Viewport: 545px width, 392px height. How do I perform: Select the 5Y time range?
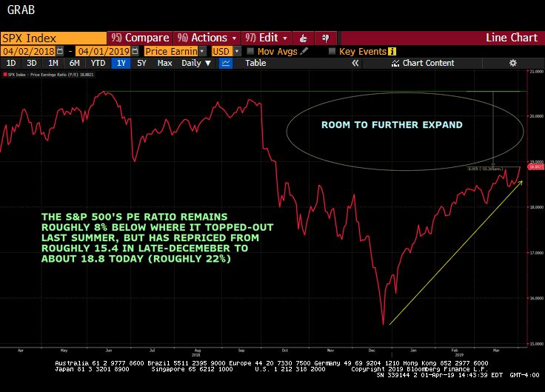click(141, 63)
